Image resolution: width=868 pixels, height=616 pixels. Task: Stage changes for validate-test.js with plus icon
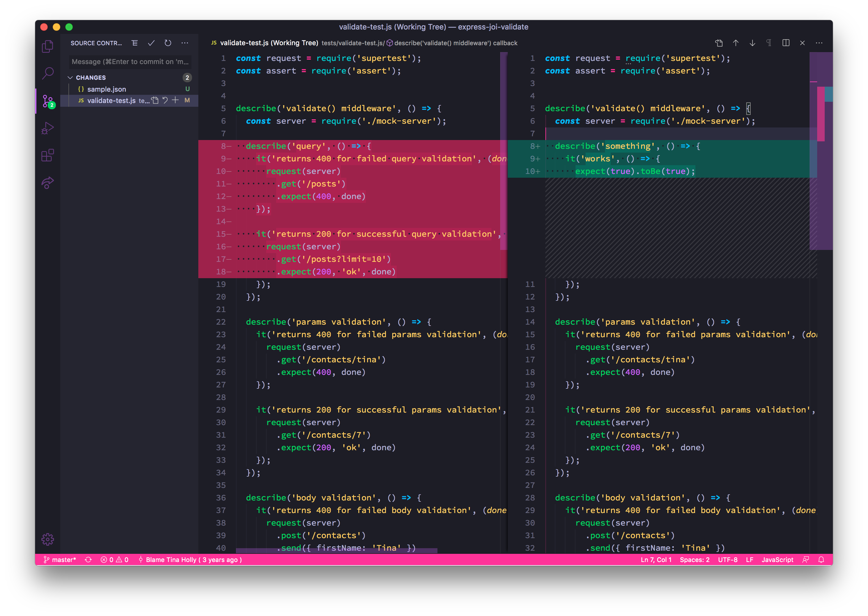pyautogui.click(x=175, y=100)
